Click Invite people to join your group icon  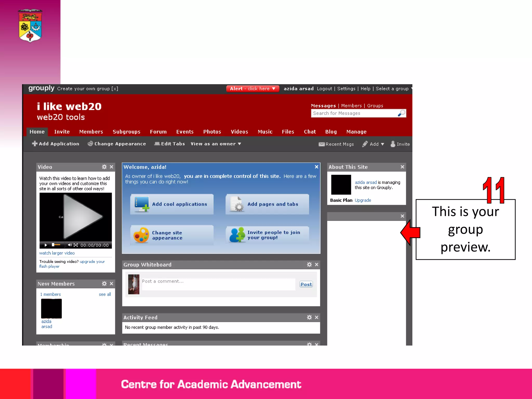(237, 235)
